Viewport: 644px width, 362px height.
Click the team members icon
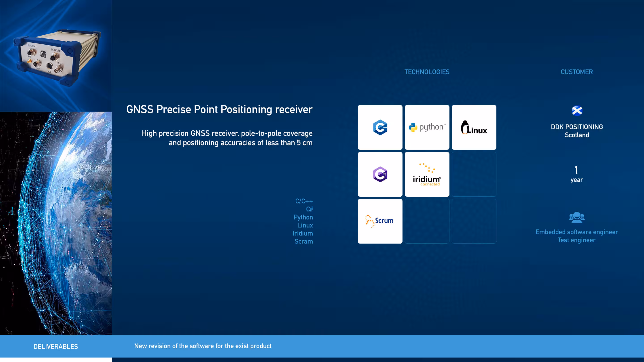tap(576, 217)
